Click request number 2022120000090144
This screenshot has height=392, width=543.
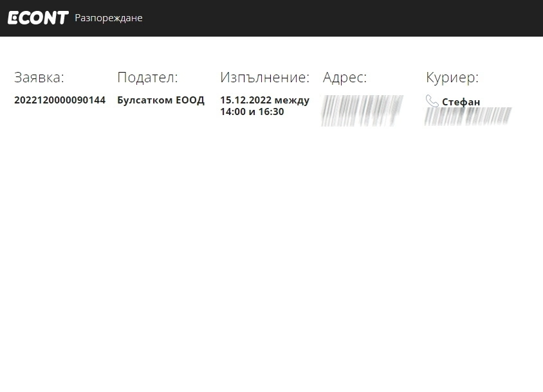tap(60, 100)
